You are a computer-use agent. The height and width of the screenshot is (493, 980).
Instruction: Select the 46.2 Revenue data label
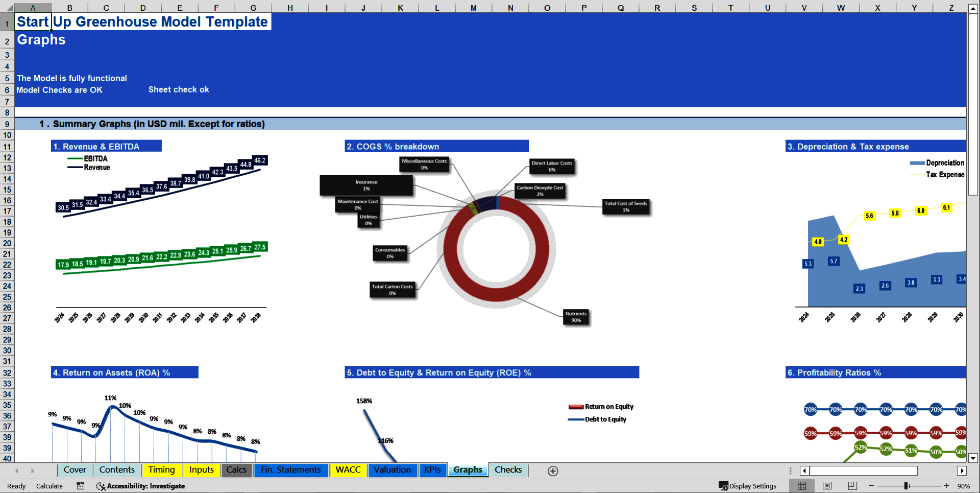[260, 160]
